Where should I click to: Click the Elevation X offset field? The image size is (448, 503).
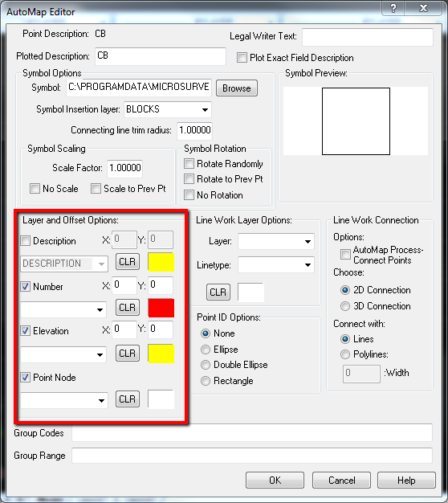click(x=124, y=329)
